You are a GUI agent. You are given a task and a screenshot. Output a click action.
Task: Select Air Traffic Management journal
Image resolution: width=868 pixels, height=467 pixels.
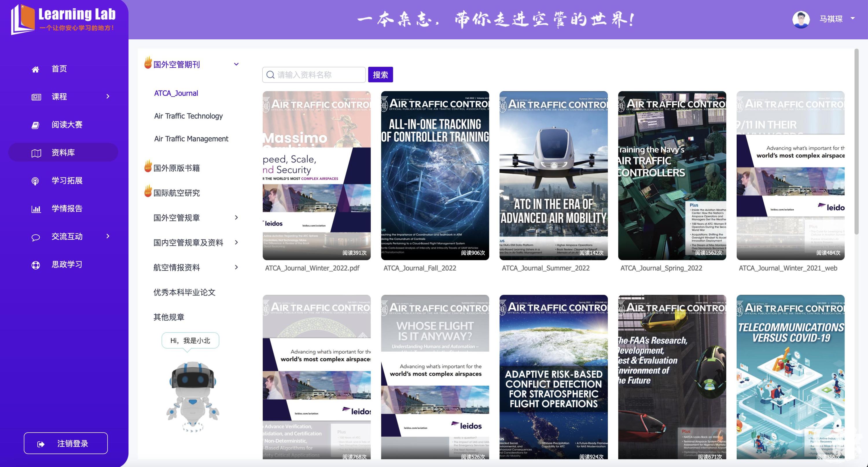pyautogui.click(x=191, y=139)
